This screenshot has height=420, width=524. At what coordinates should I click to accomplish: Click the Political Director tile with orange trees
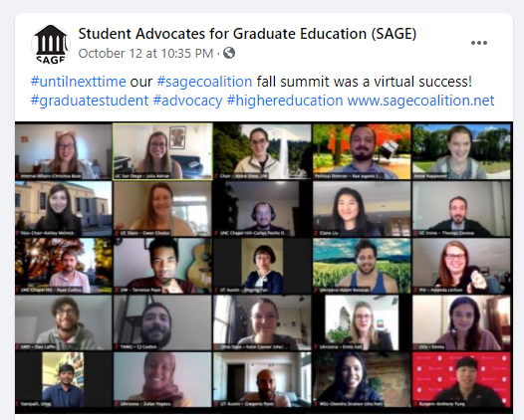coord(362,151)
